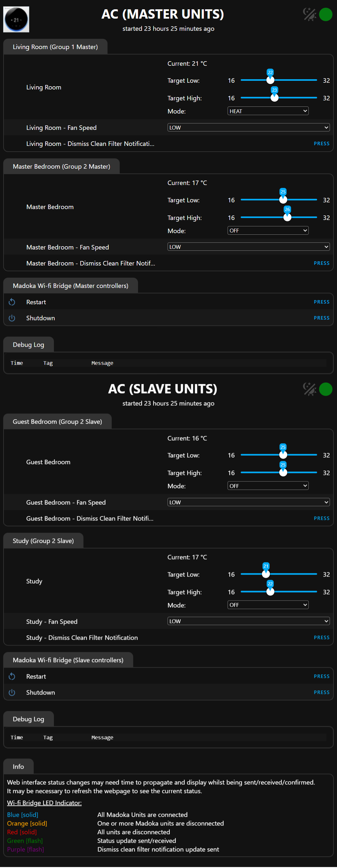Open Master Bedroom - Fan Speed dropdown
The width and height of the screenshot is (337, 868).
click(x=248, y=247)
